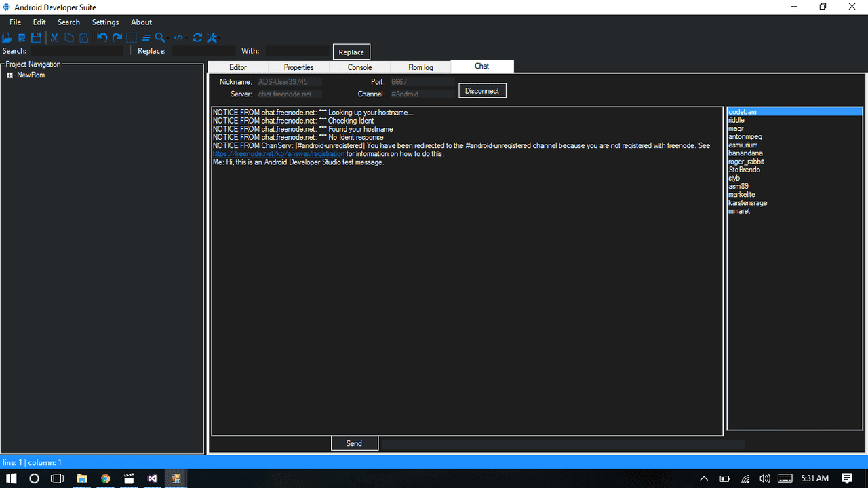The height and width of the screenshot is (488, 868).
Task: Open Visual Studio from the taskbar
Action: click(153, 478)
